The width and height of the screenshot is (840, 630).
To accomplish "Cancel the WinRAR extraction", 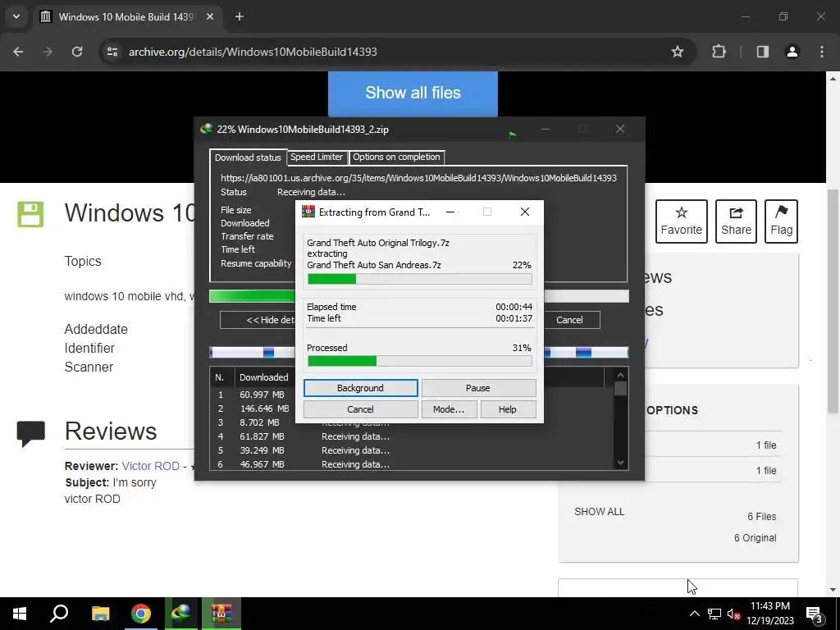I will [x=361, y=409].
